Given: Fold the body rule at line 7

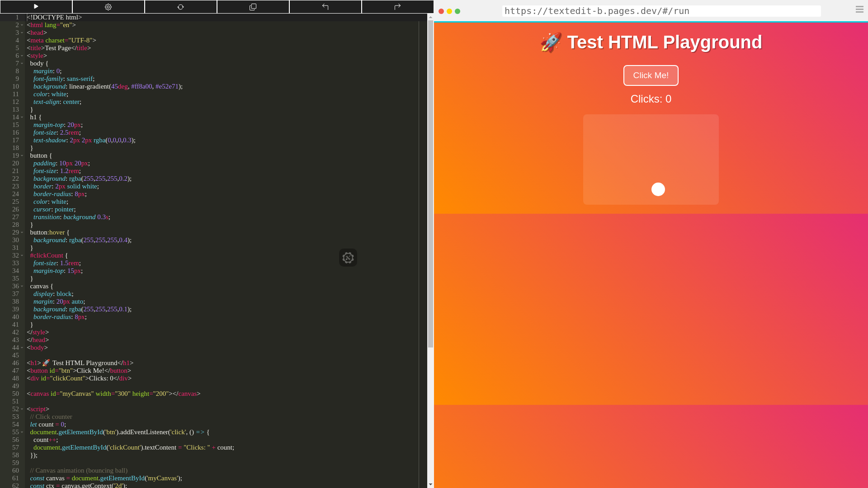Looking at the screenshot, I should pos(22,64).
